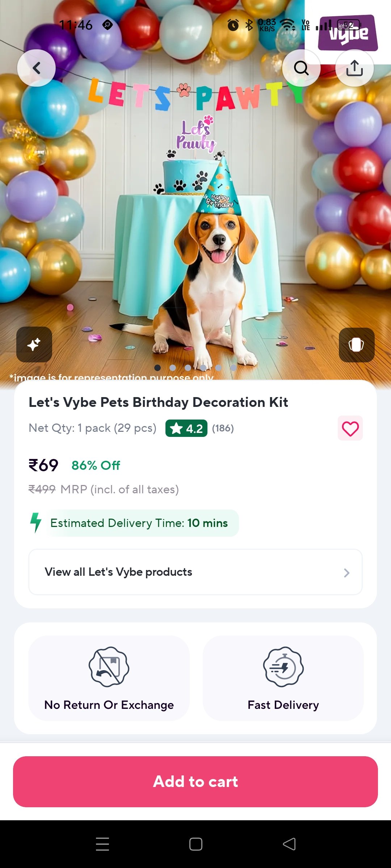
Task: Open the 186 reviews count link
Action: coord(223,429)
